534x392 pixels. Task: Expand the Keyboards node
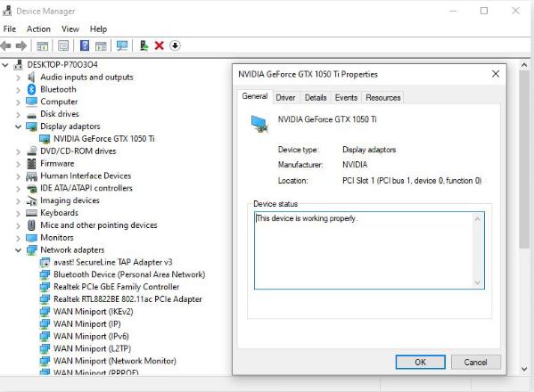[x=18, y=213]
